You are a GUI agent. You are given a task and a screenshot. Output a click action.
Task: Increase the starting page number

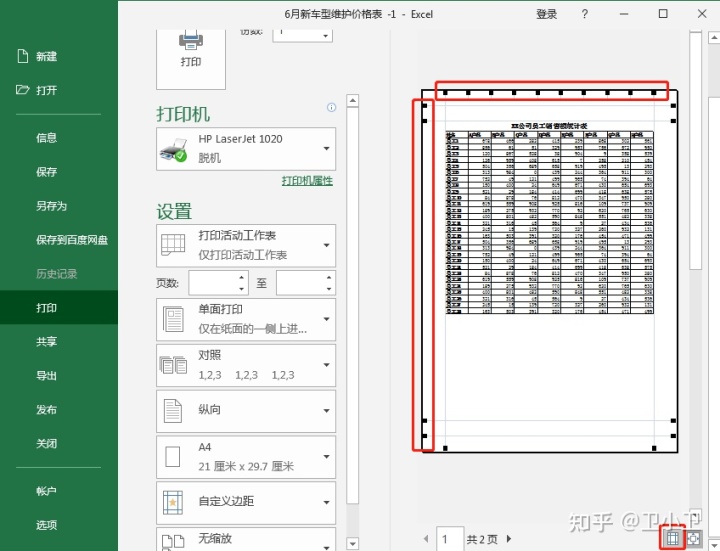click(242, 277)
